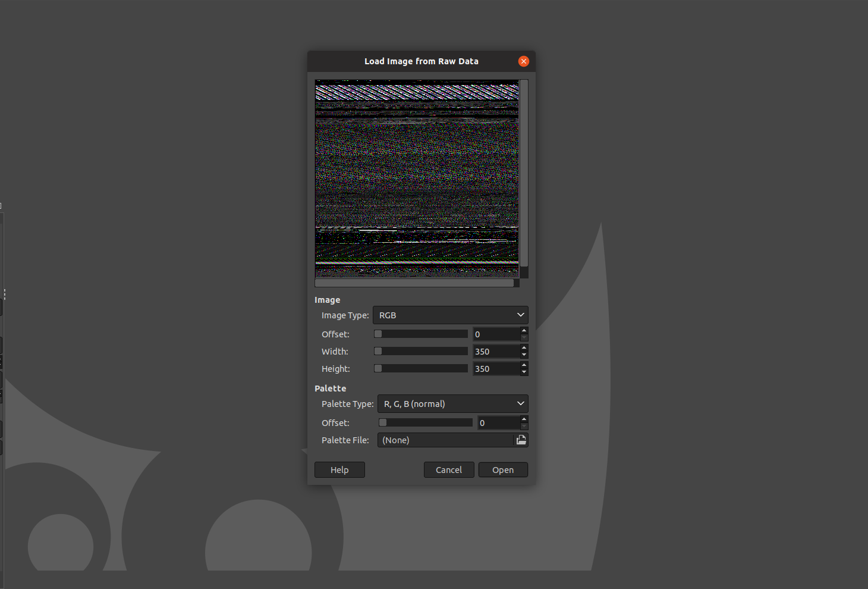Click the Height slider

click(x=421, y=369)
